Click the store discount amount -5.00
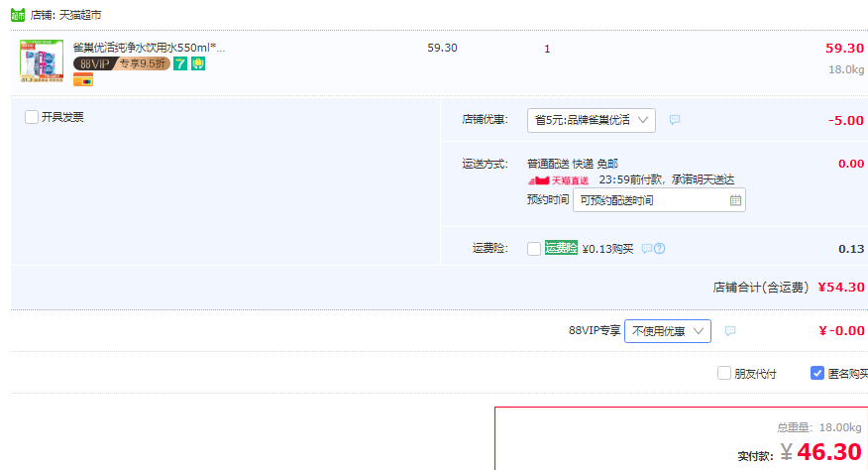868x470 pixels. [846, 120]
